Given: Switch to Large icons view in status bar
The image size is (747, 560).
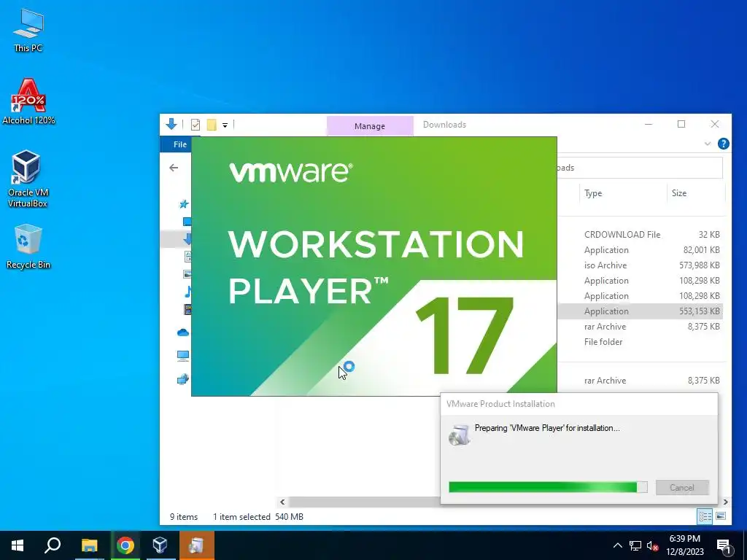Looking at the screenshot, I should (721, 516).
